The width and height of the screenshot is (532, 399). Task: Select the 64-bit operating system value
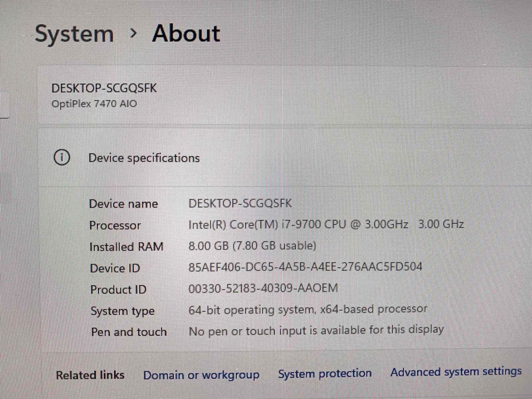click(x=308, y=310)
